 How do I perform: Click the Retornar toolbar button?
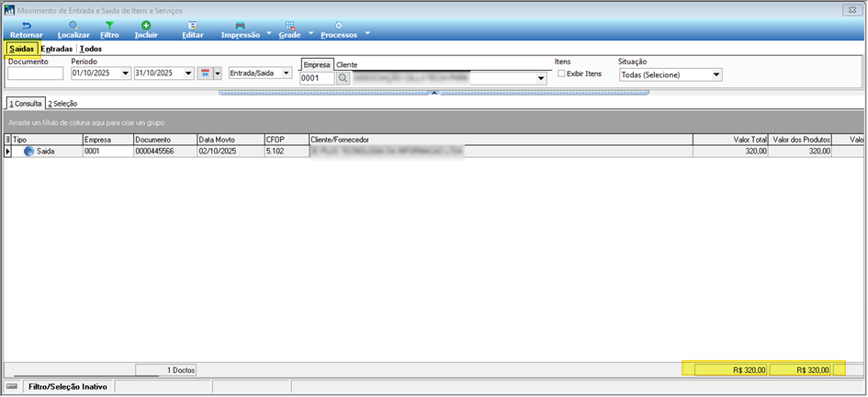(x=26, y=30)
